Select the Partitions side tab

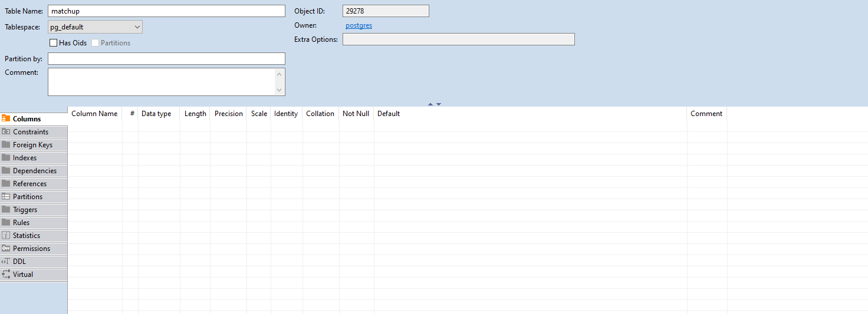[x=34, y=197]
